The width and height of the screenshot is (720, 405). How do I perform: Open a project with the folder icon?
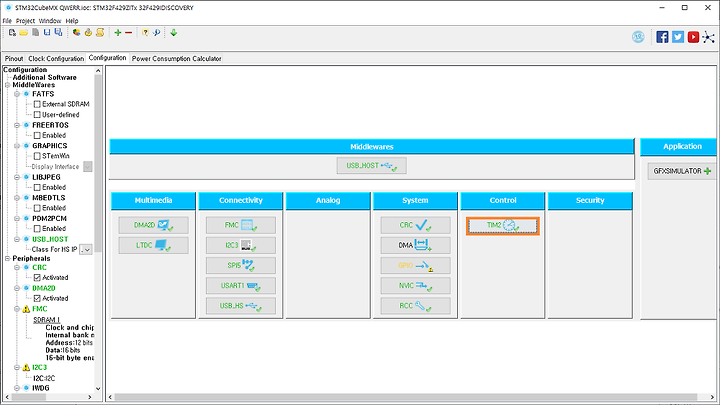[23, 33]
